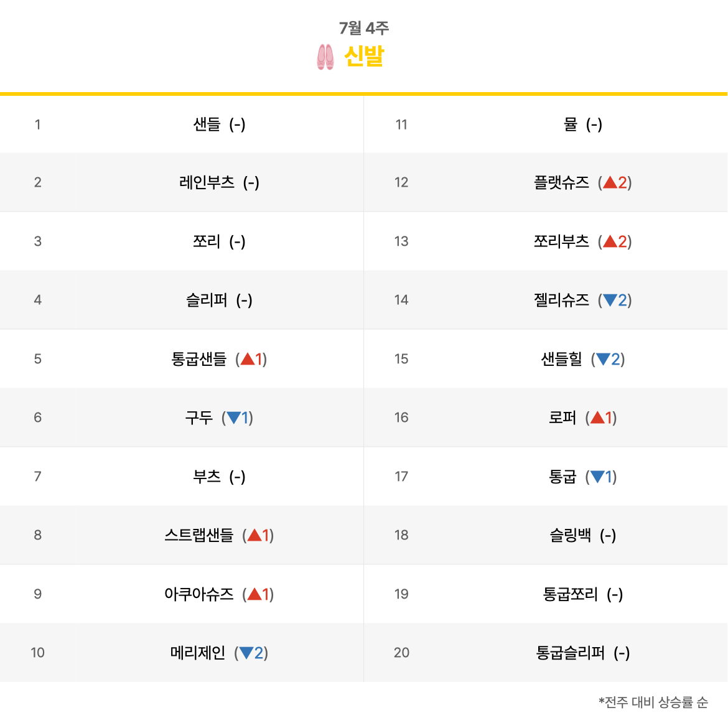The height and width of the screenshot is (728, 728).
Task: Select the 뮬 keyword at rank 11
Action: click(571, 124)
